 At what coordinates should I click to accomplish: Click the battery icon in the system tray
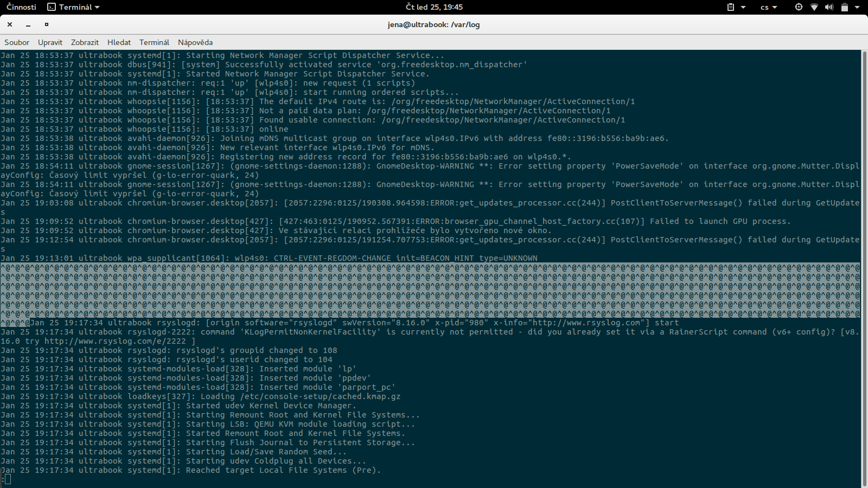pyautogui.click(x=844, y=7)
